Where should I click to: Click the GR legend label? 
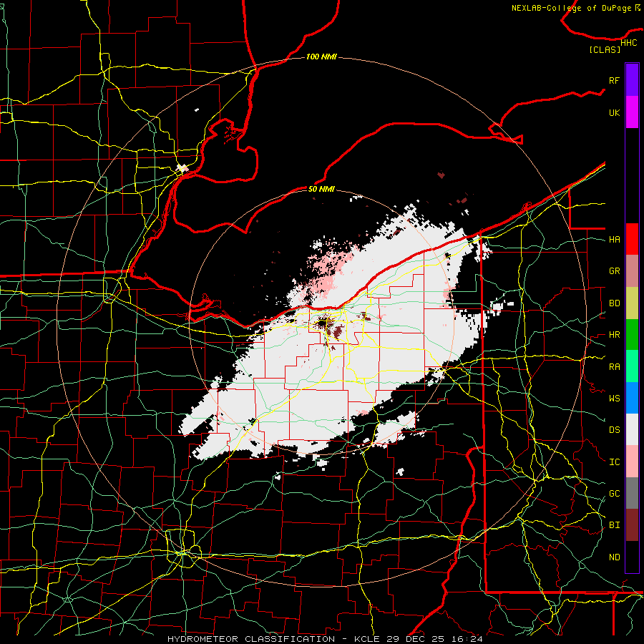click(x=614, y=271)
